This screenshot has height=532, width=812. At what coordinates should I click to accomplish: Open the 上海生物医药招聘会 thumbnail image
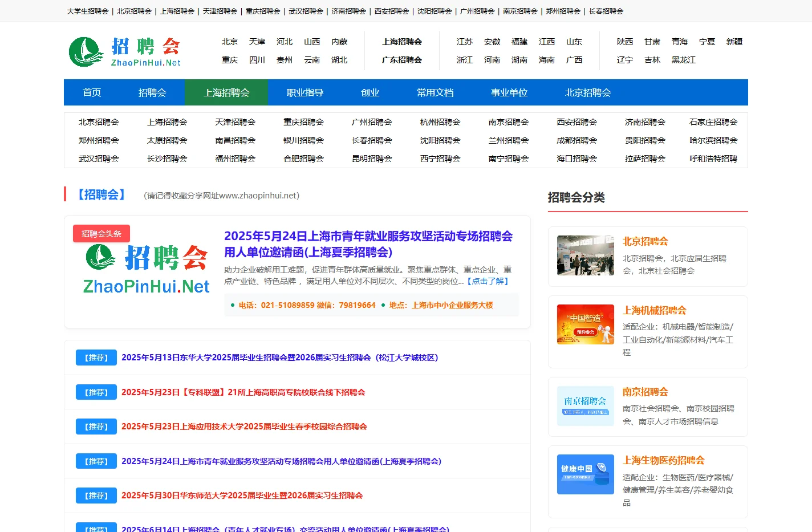tap(586, 474)
